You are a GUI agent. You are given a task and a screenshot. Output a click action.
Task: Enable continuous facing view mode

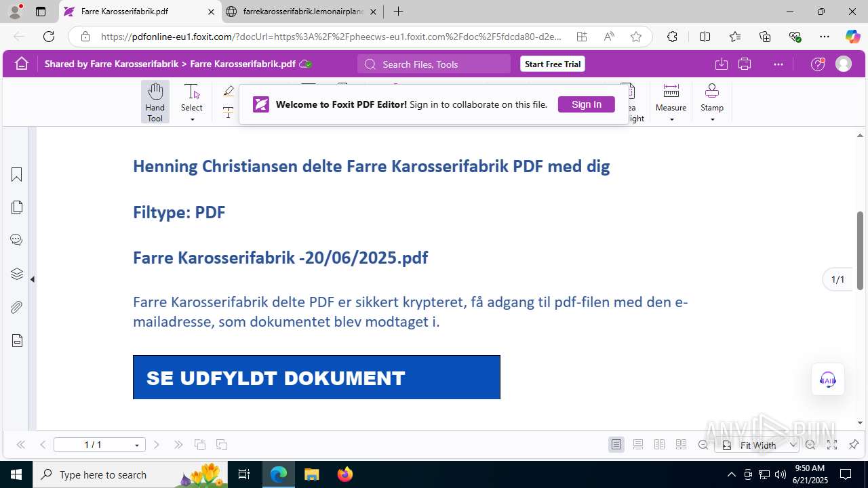pos(681,445)
